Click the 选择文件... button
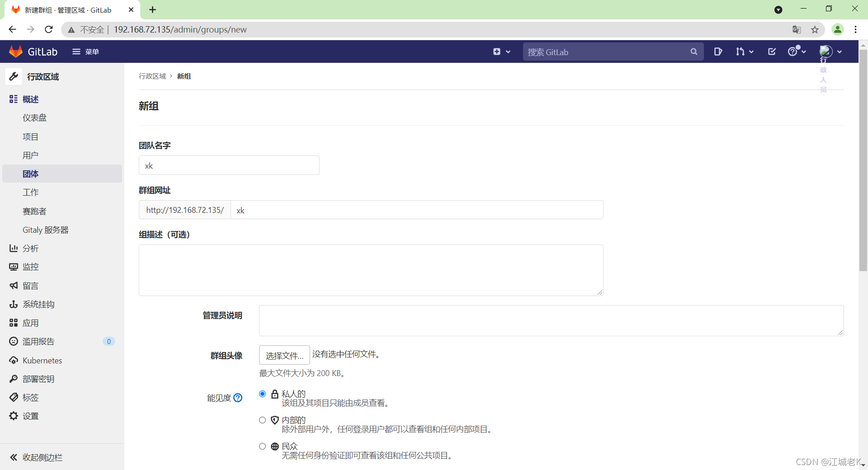Image resolution: width=868 pixels, height=470 pixels. pyautogui.click(x=284, y=355)
